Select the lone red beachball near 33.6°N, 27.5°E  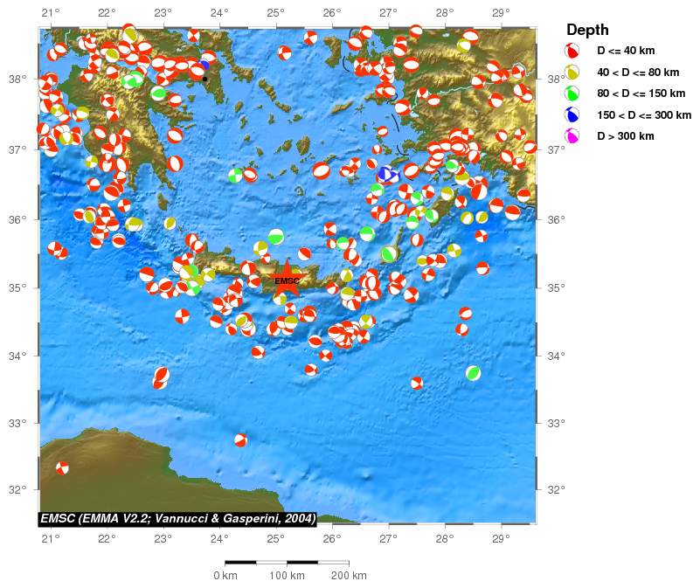417,383
